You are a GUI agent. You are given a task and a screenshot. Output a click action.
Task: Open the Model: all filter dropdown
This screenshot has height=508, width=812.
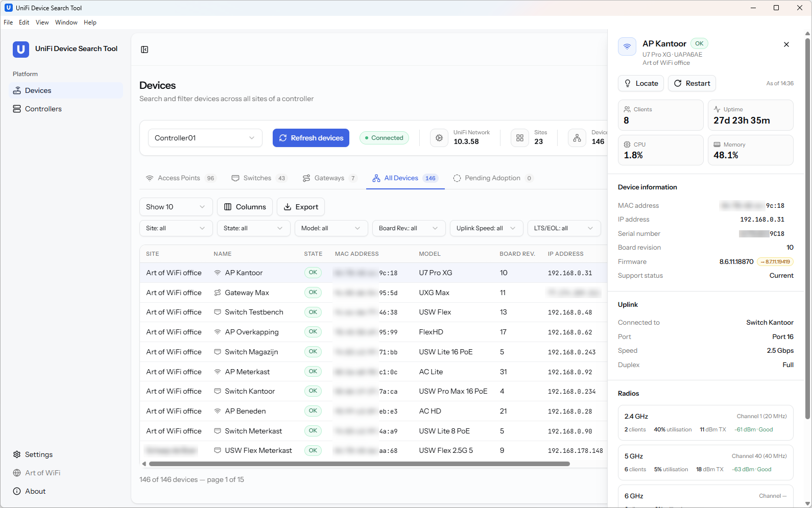tap(331, 228)
